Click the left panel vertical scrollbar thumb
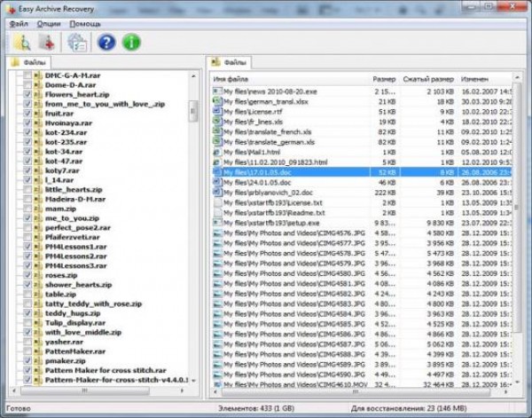This screenshot has height=418, width=532. 193,111
